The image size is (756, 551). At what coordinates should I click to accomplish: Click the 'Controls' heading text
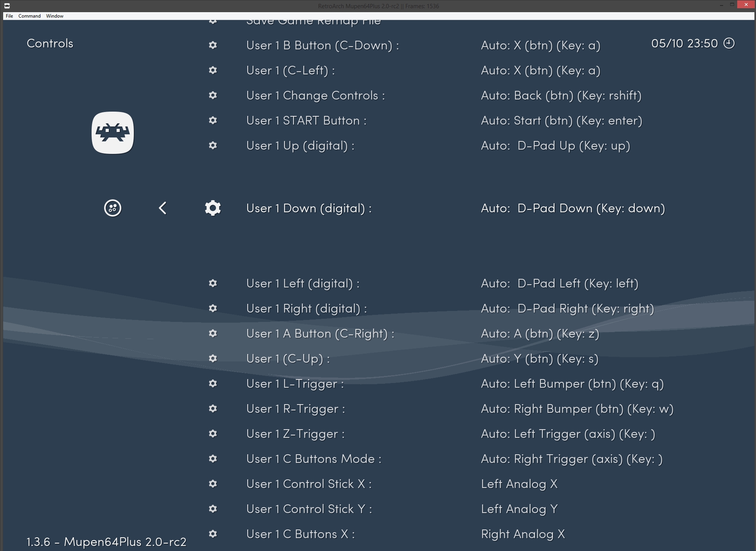(x=50, y=43)
